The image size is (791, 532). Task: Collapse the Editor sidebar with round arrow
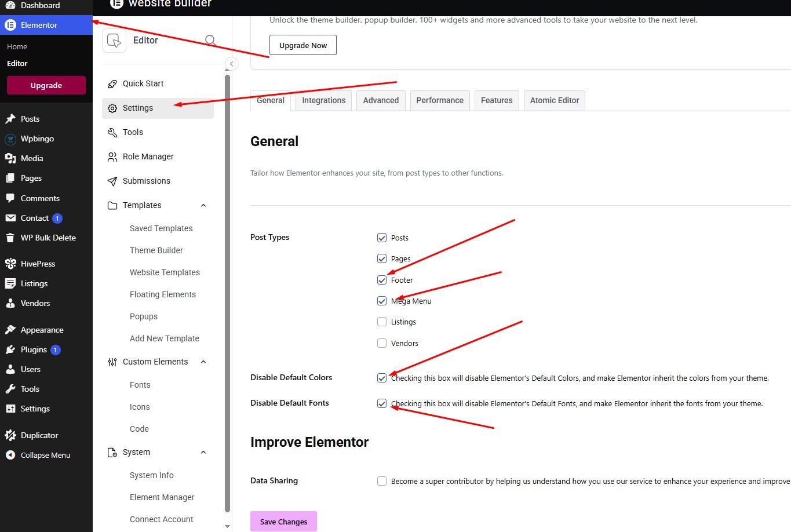click(231, 64)
